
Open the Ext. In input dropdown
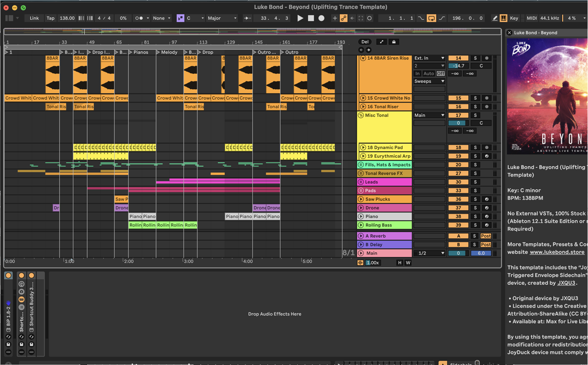429,58
